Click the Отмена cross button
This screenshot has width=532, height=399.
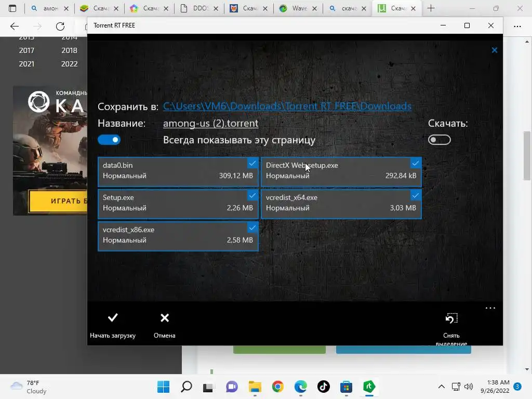point(165,325)
